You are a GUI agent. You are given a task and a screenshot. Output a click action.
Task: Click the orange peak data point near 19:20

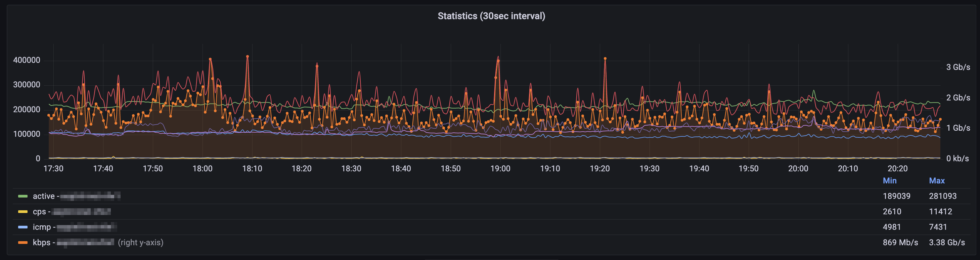tap(605, 59)
